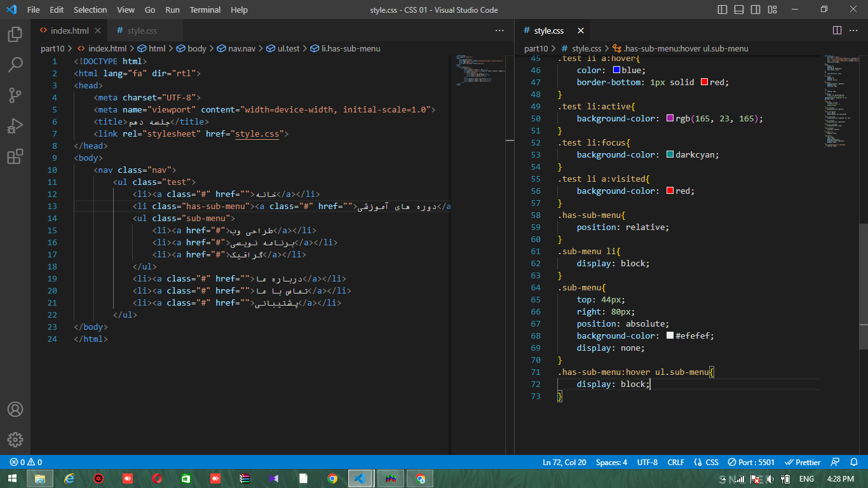The width and height of the screenshot is (868, 488).
Task: Expand style.css breadcrumb in right editor
Action: coord(581,48)
